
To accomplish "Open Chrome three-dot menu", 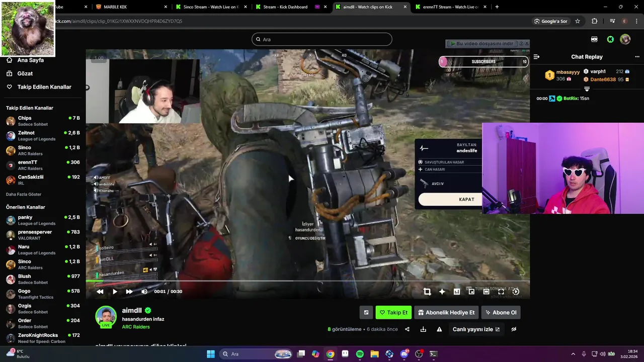I will [x=636, y=21].
